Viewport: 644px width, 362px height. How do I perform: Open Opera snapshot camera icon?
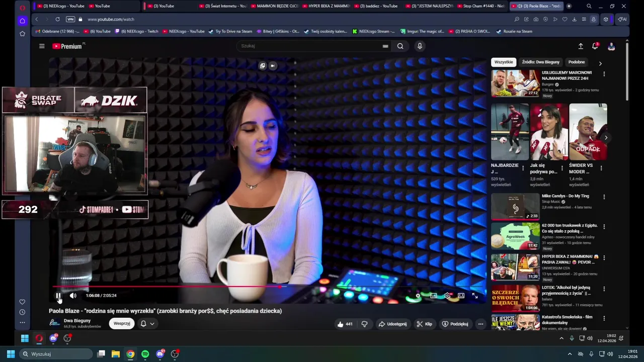[536, 19]
